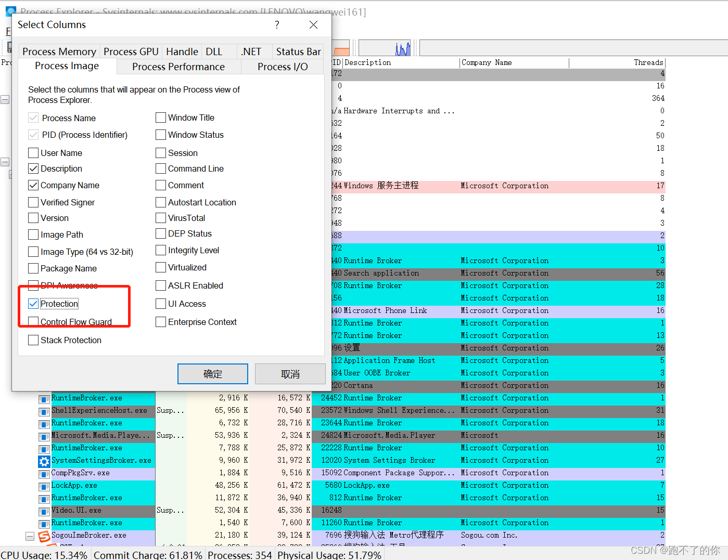The image size is (728, 560).
Task: Select the Windows 服务主进程 row
Action: click(498, 186)
